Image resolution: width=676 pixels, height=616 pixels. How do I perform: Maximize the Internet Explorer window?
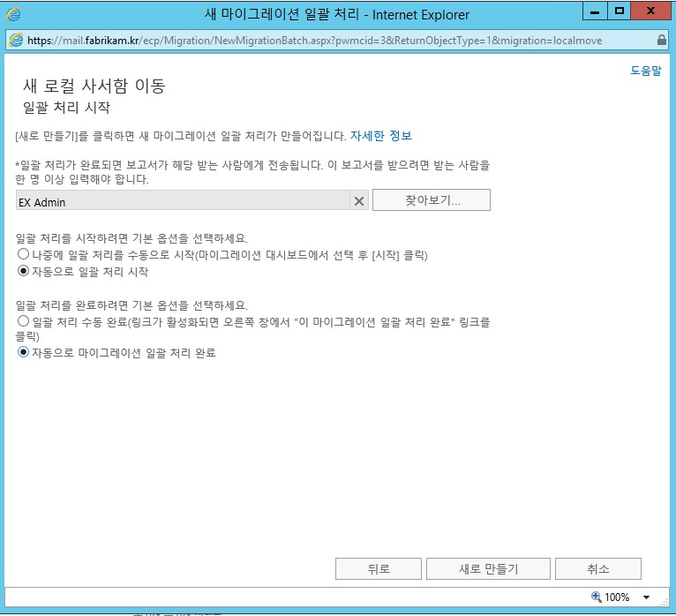[x=620, y=11]
